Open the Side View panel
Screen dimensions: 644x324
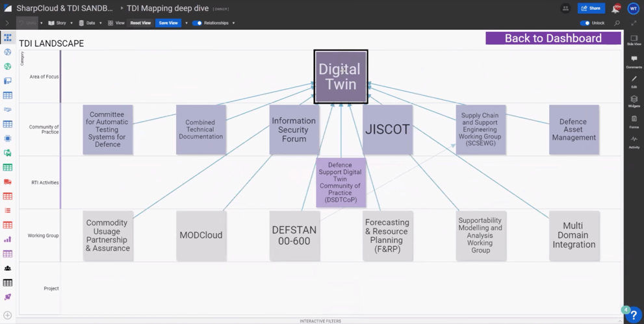pyautogui.click(x=634, y=40)
